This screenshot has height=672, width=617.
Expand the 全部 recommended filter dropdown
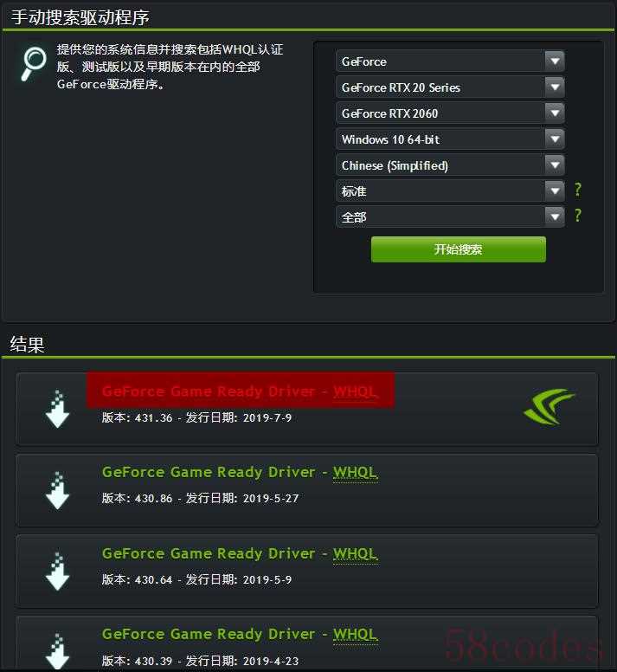click(450, 216)
